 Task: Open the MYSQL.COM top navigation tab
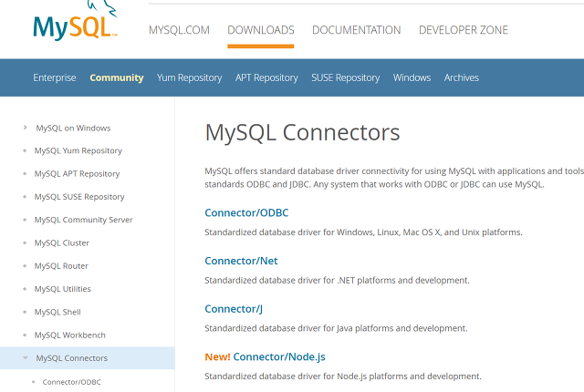click(179, 30)
